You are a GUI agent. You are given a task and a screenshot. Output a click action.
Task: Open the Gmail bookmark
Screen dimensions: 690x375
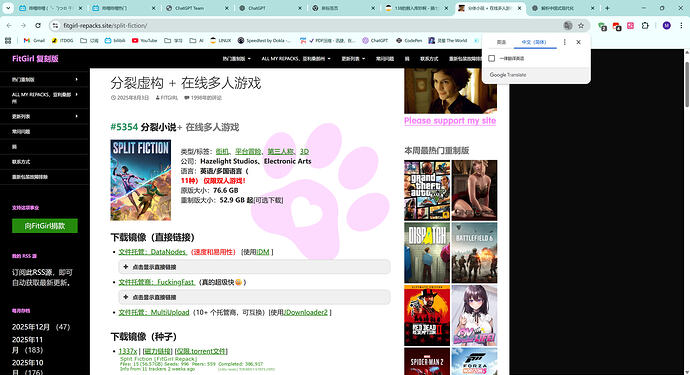click(x=34, y=40)
